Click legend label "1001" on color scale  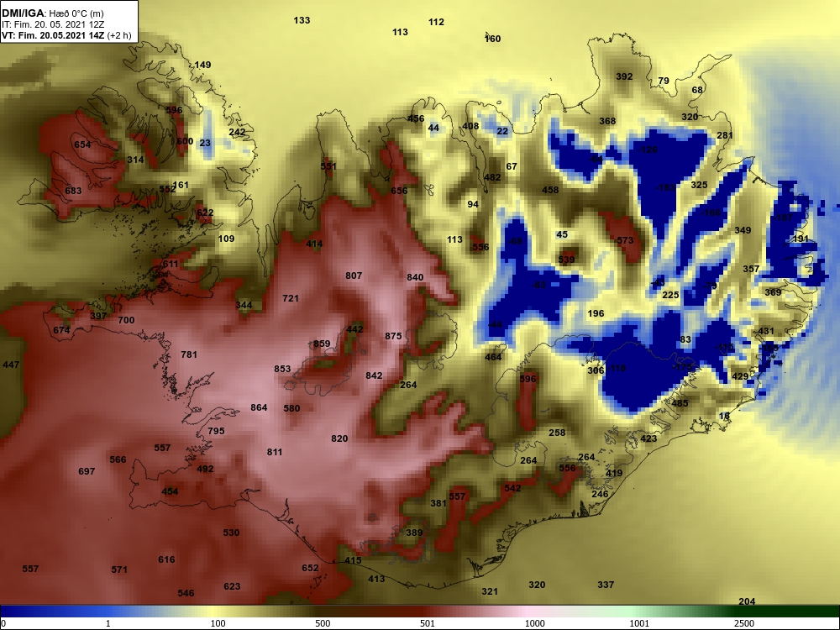(639, 623)
